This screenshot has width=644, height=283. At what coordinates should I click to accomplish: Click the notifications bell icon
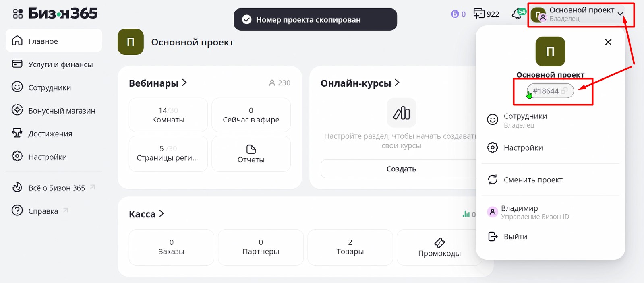(x=517, y=14)
